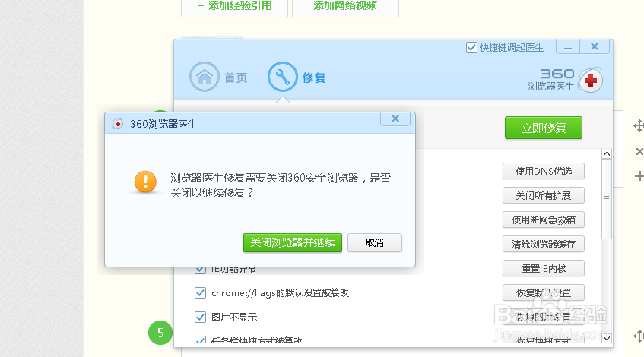Click chrome://flags的默认设置被篡改 text
The image size is (644, 357).
pos(280,293)
